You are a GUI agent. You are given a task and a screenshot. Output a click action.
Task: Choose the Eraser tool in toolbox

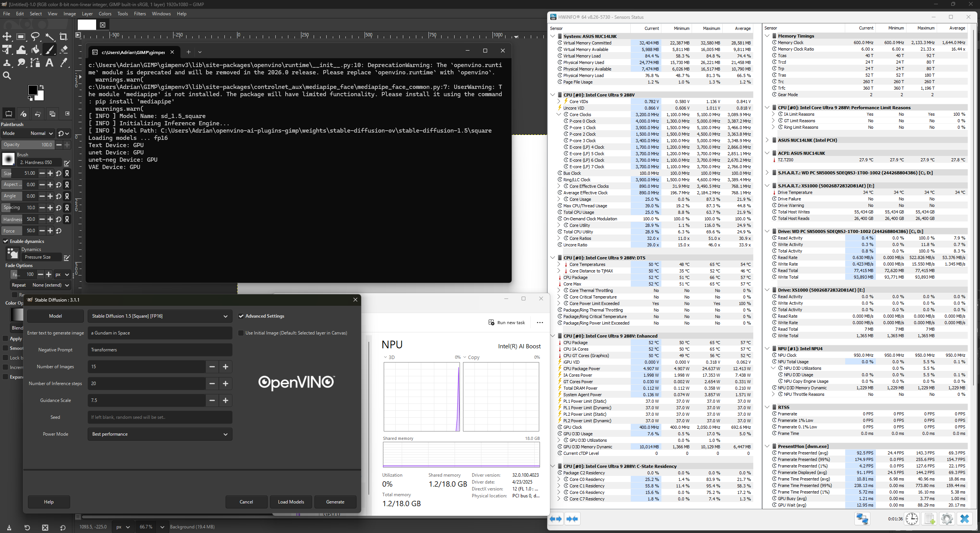tap(64, 50)
